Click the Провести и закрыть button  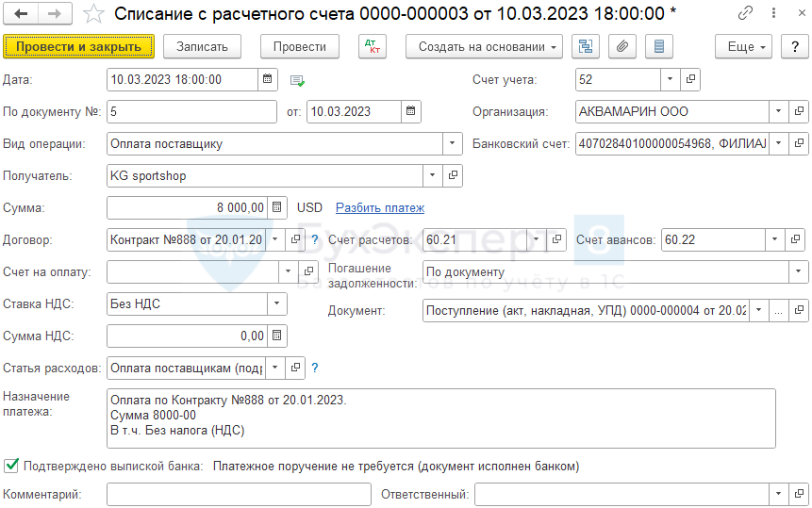pyautogui.click(x=78, y=46)
